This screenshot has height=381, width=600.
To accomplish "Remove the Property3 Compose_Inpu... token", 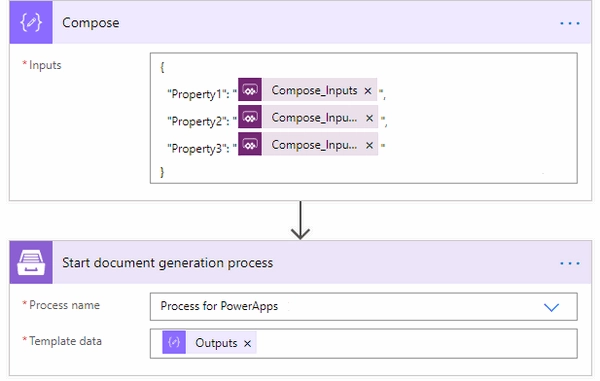I will click(369, 145).
